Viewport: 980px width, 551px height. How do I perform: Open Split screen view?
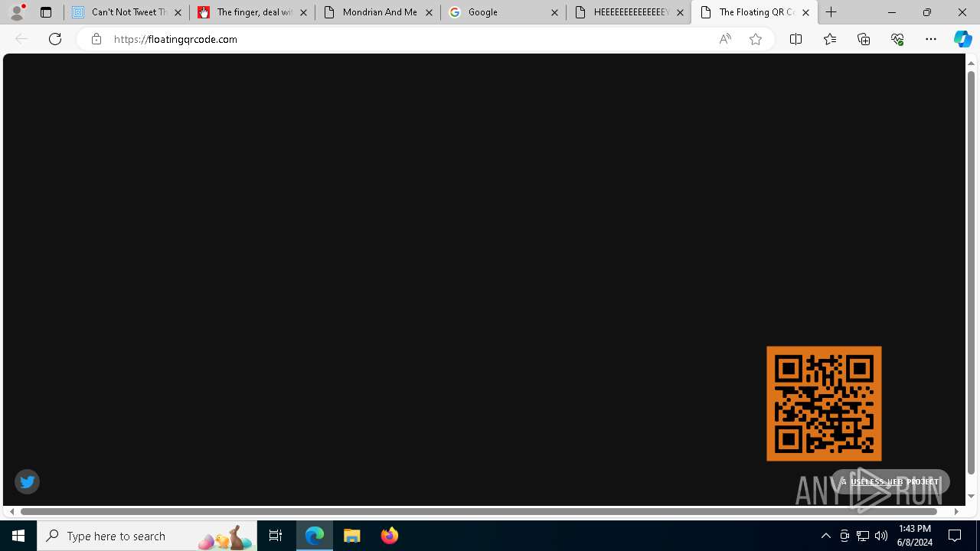795,39
